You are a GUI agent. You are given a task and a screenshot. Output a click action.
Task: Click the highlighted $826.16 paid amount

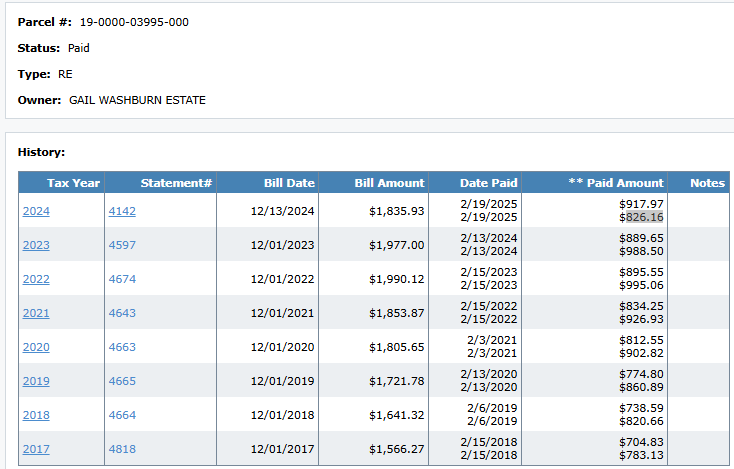pos(641,217)
